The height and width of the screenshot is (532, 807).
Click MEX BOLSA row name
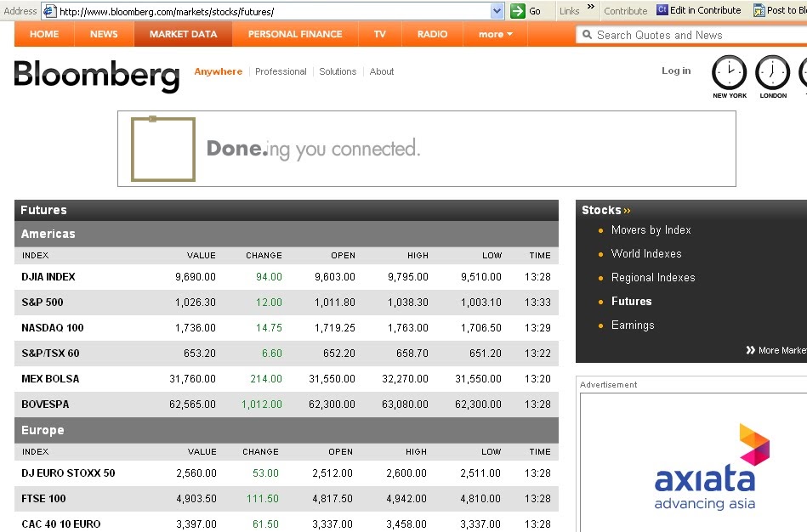coord(50,379)
